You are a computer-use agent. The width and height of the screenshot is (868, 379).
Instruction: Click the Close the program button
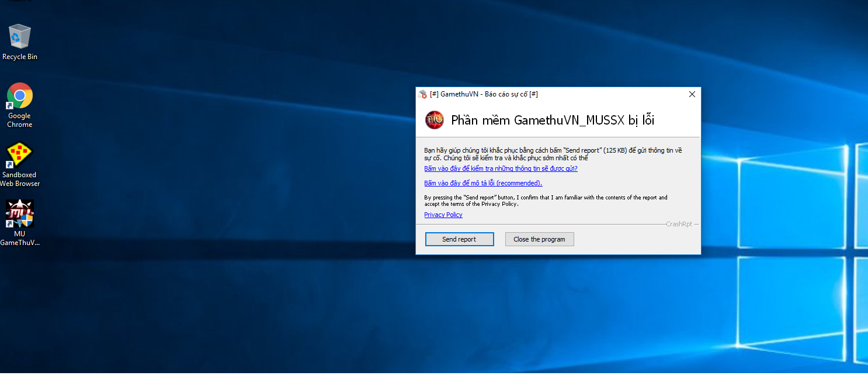tap(539, 239)
